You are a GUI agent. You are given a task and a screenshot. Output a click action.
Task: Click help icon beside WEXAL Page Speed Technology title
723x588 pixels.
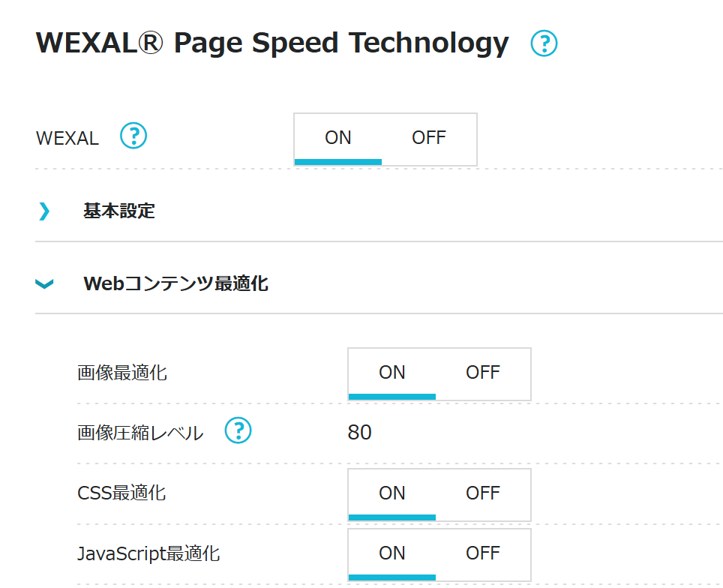[x=544, y=44]
